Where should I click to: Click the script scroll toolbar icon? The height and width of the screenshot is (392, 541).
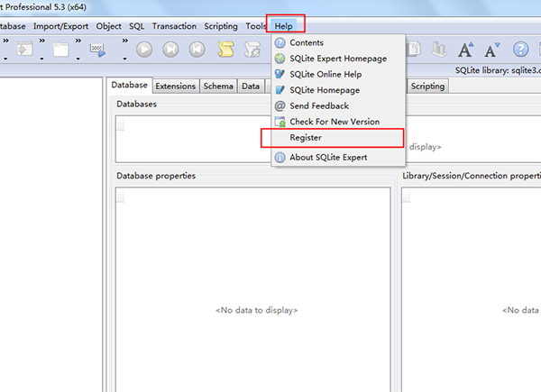[225, 50]
